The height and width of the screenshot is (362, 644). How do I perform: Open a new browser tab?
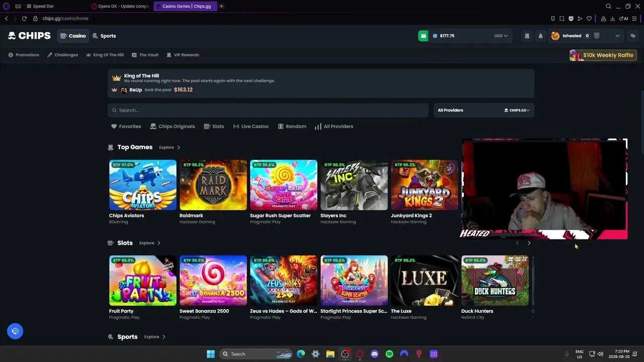[x=221, y=6]
